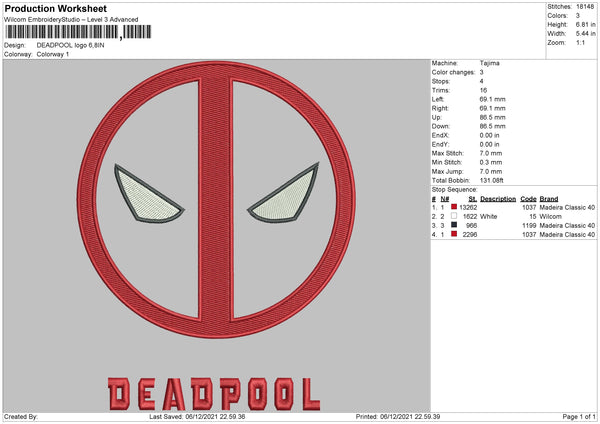Click 'Madeira Classic 40' in stop row 3

(567, 225)
